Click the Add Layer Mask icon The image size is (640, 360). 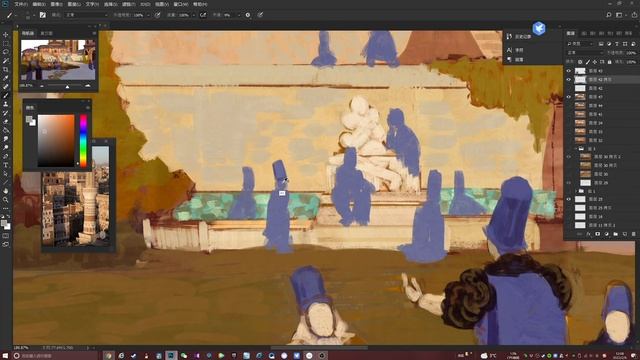[598, 234]
